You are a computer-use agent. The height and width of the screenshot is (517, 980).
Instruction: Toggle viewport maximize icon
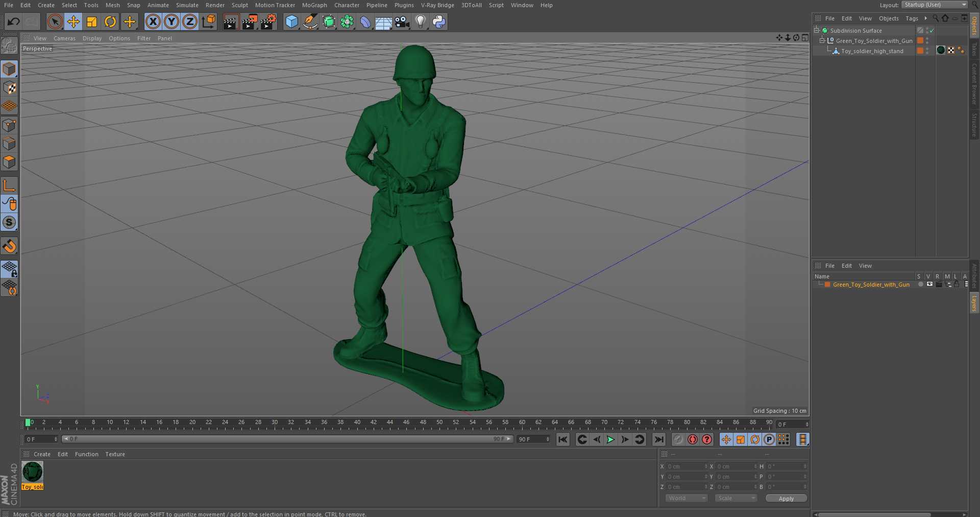pyautogui.click(x=805, y=38)
